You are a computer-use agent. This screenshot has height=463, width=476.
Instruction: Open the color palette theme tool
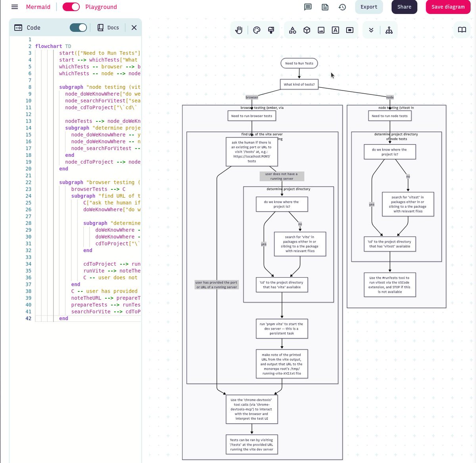coord(257,30)
